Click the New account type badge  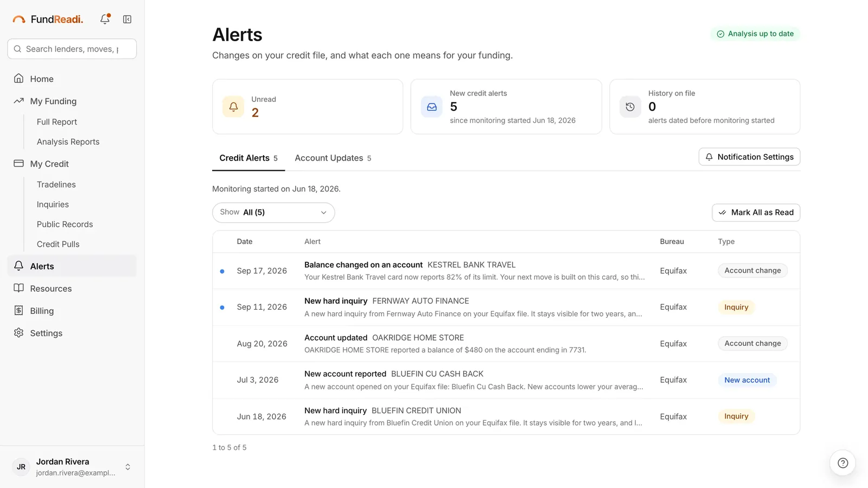(747, 380)
